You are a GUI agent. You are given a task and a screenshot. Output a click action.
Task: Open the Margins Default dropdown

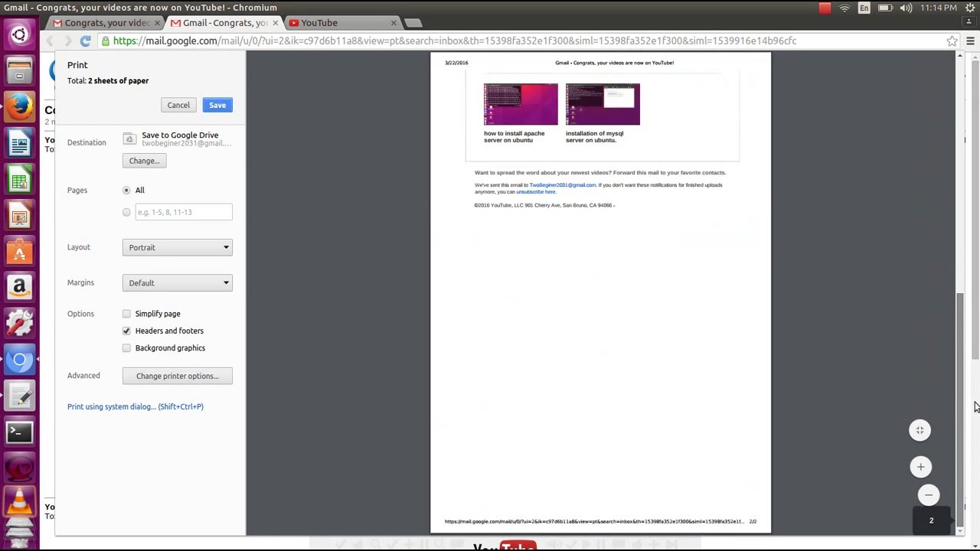coord(177,283)
